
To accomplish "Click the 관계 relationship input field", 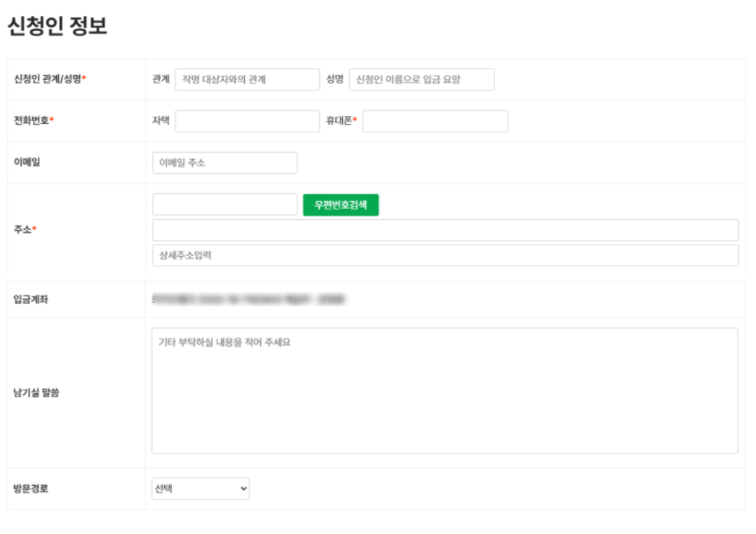I will (x=248, y=79).
